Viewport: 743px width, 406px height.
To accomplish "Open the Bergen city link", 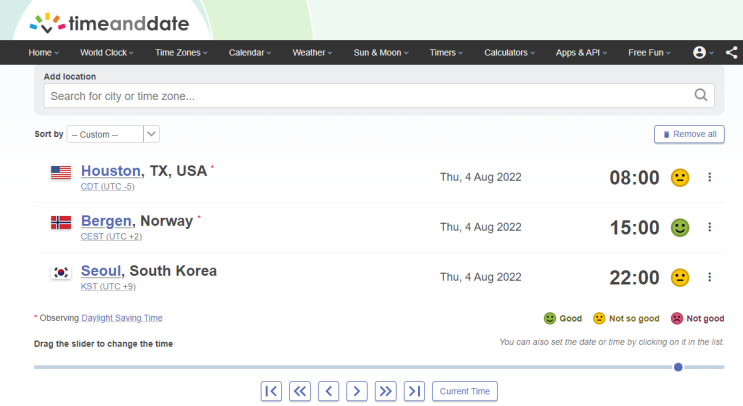I will point(106,221).
